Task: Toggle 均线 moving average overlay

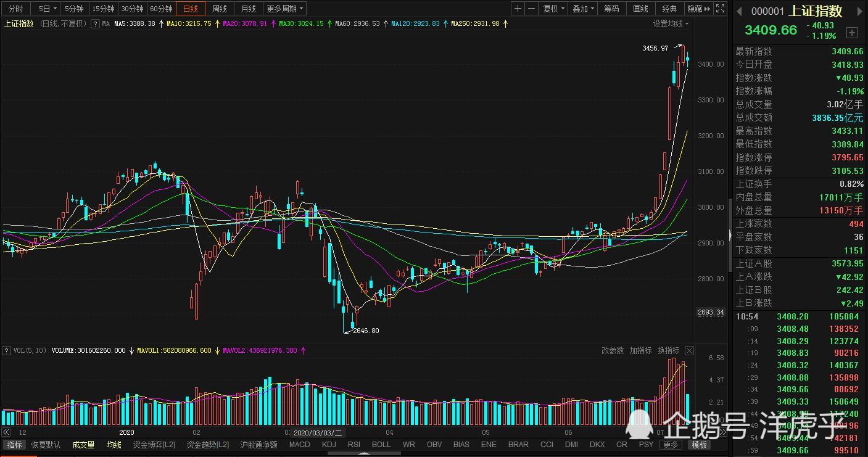Action: [114, 445]
